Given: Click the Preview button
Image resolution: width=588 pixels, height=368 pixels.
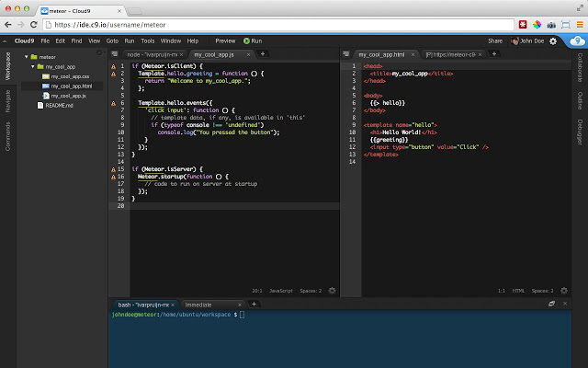Looking at the screenshot, I should [x=225, y=40].
